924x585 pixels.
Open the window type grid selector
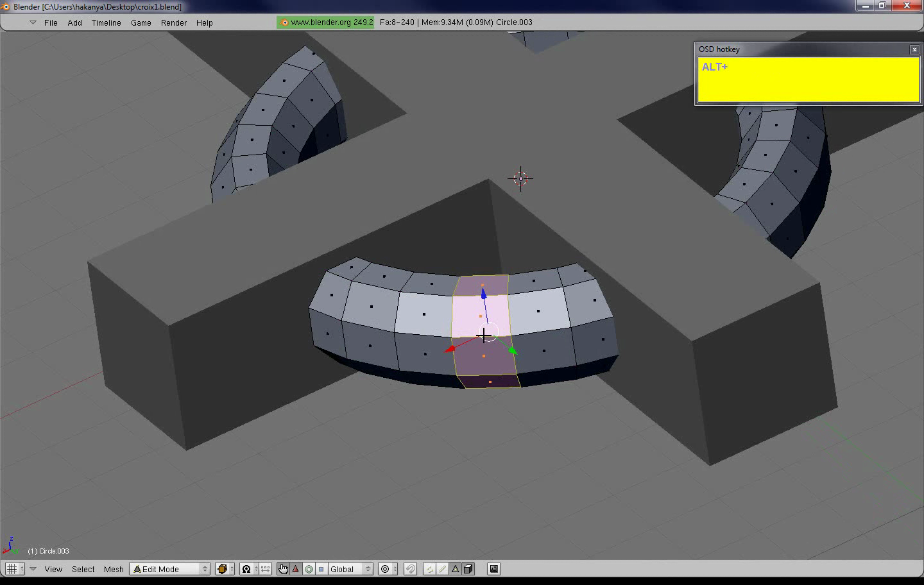point(15,569)
